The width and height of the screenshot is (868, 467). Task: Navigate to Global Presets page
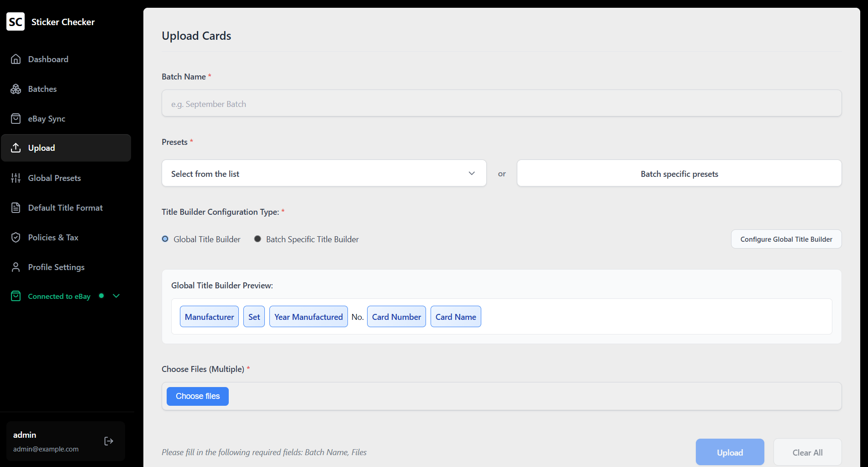tap(66, 178)
